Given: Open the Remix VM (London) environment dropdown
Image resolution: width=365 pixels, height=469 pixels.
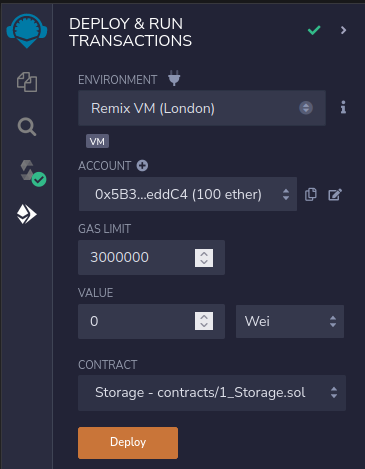Looking at the screenshot, I should click(x=202, y=108).
